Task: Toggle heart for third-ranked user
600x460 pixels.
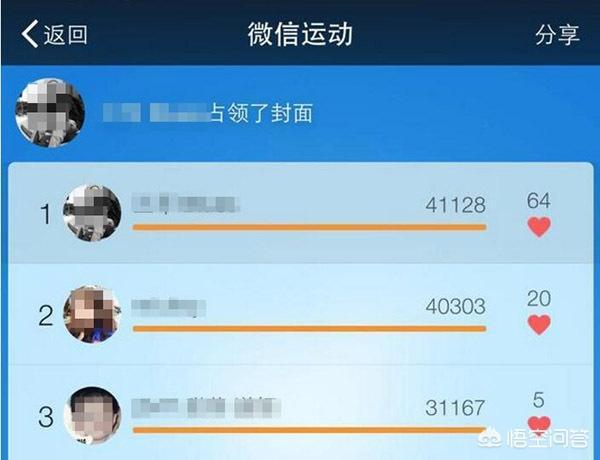Action: 539,425
